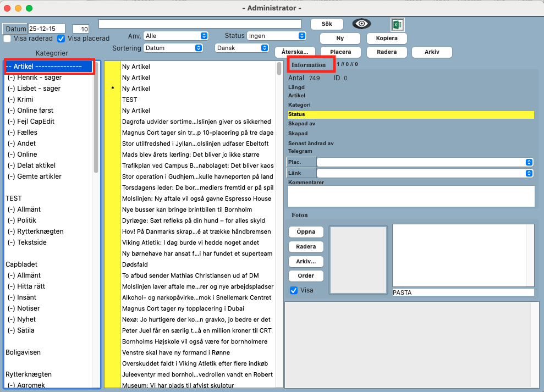Enable the Visa raderad checkbox
Image resolution: width=544 pixels, height=392 pixels.
tap(8, 38)
